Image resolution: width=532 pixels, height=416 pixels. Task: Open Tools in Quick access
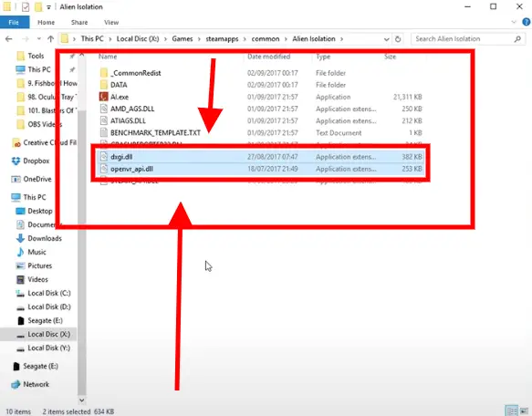coord(36,56)
